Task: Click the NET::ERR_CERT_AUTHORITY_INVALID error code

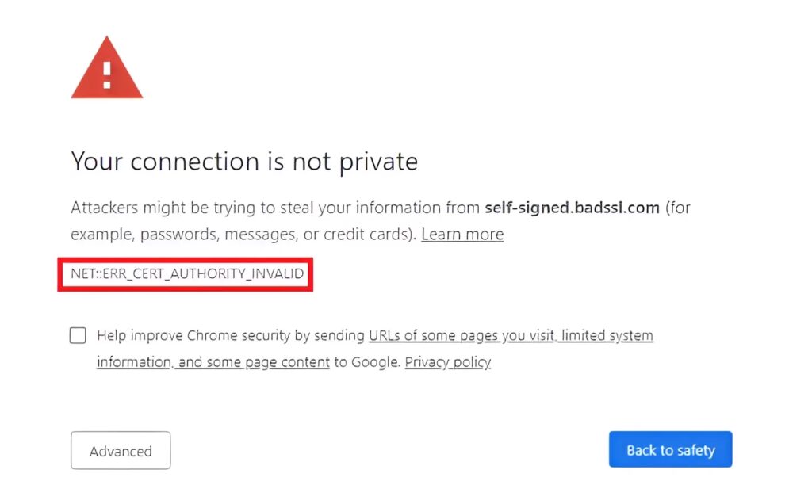Action: [187, 273]
